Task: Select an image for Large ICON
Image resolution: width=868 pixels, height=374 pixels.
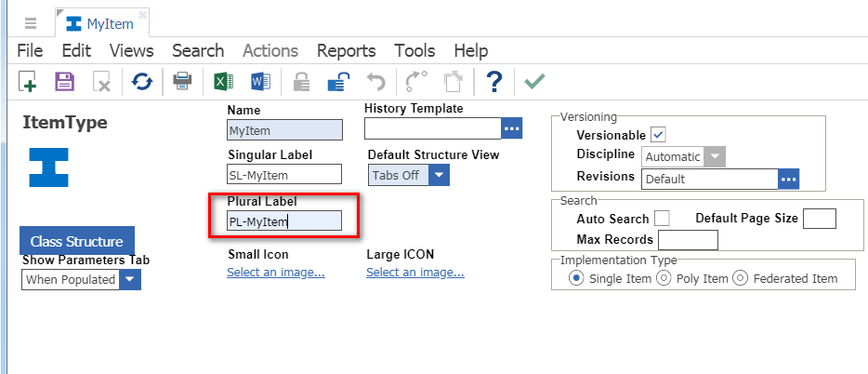Action: point(415,272)
